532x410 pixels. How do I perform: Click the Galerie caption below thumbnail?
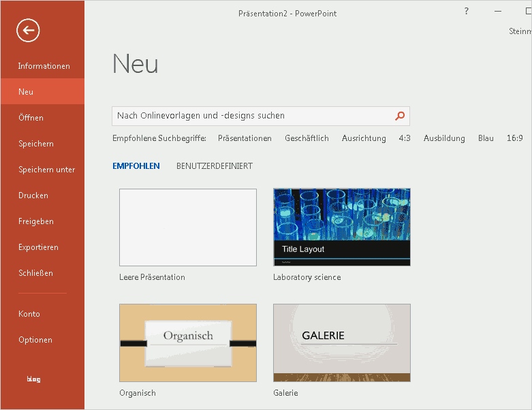pyautogui.click(x=285, y=393)
